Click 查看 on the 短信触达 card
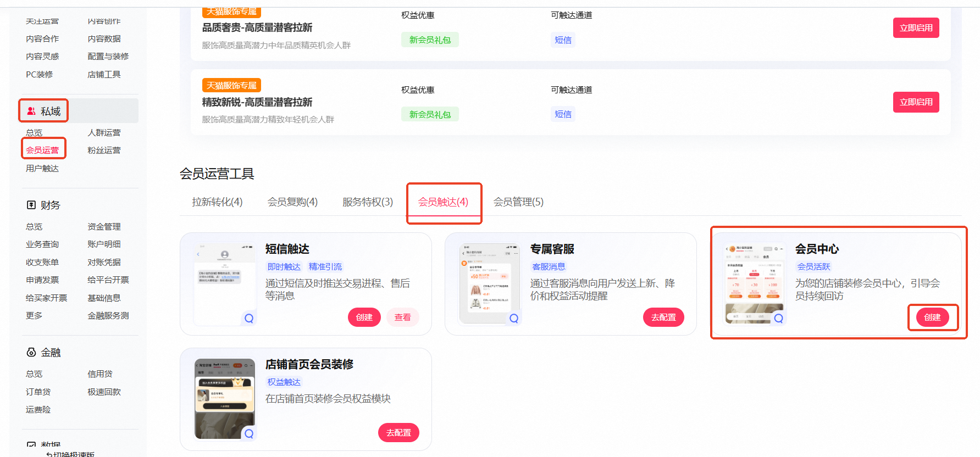 coord(402,317)
